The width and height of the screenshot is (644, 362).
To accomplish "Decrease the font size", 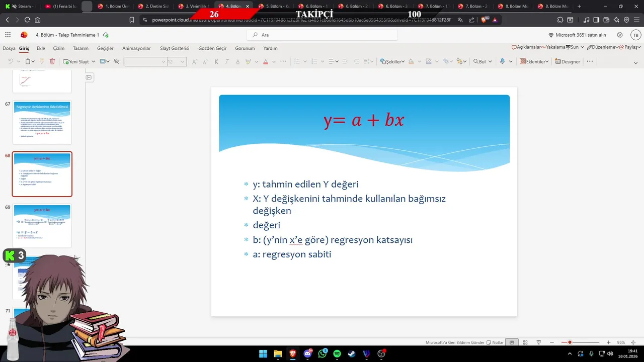I will point(205,61).
